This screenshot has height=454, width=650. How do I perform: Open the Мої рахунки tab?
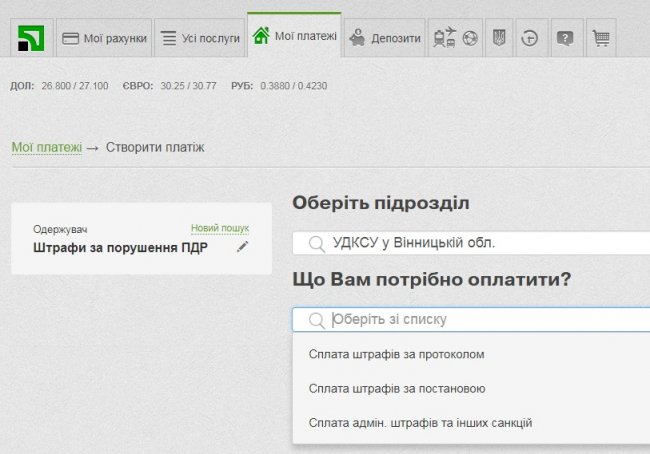click(x=104, y=39)
